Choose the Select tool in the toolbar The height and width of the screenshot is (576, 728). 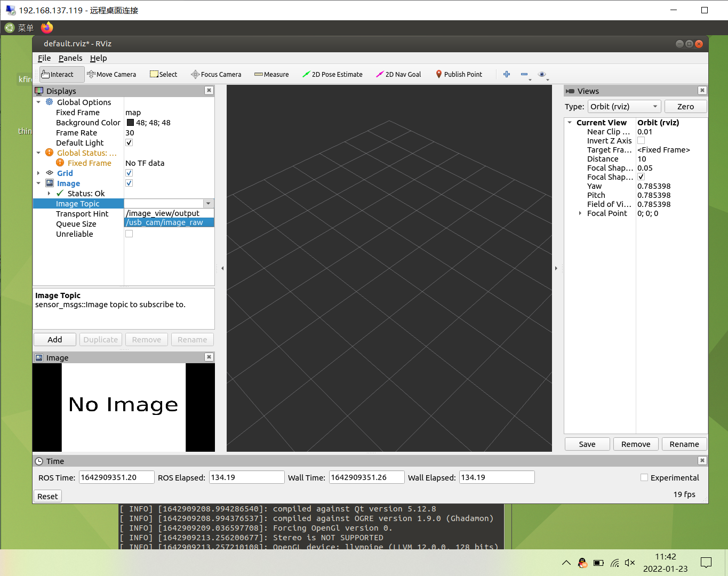(x=163, y=74)
